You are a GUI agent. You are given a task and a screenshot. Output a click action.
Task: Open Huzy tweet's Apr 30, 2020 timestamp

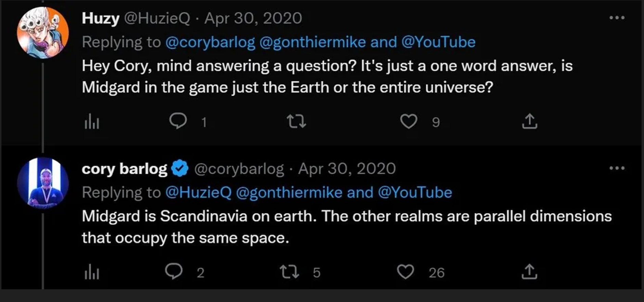click(253, 18)
